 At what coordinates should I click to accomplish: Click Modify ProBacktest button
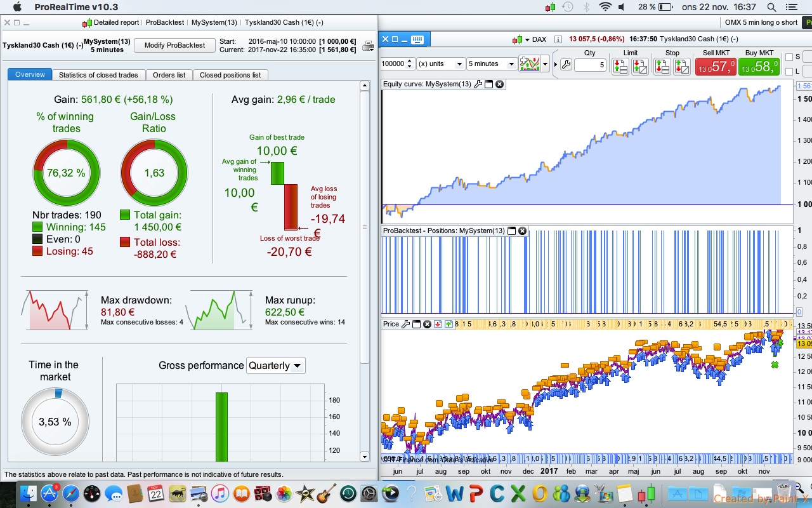[x=174, y=45]
